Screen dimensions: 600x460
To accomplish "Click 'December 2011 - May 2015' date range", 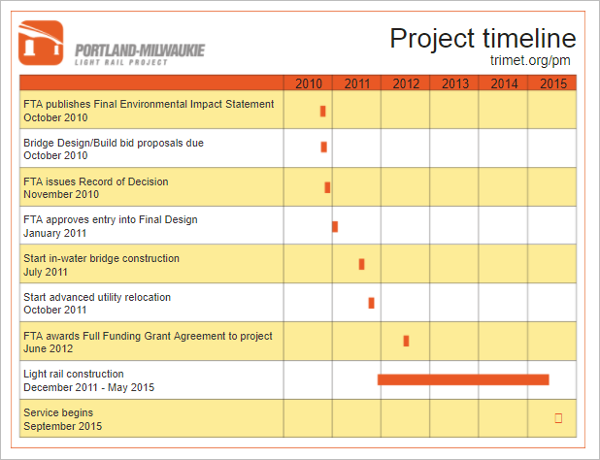I will 89,387.
